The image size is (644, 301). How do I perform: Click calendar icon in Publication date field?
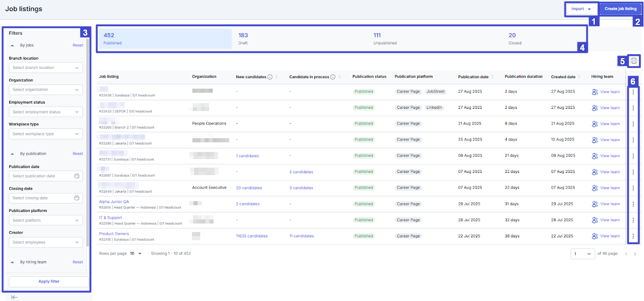[x=77, y=176]
